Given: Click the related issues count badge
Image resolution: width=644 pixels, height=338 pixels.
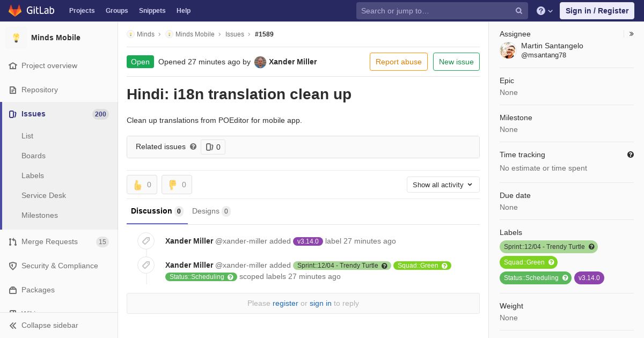Looking at the screenshot, I should [x=213, y=147].
